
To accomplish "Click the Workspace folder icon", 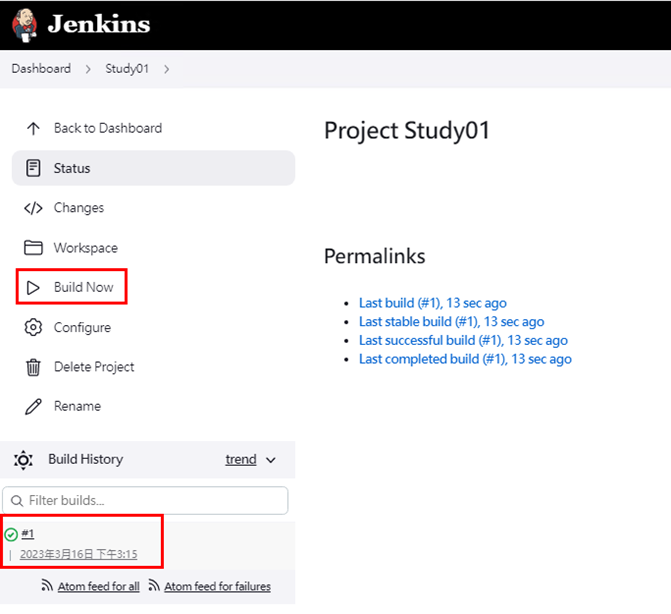I will 33,248.
